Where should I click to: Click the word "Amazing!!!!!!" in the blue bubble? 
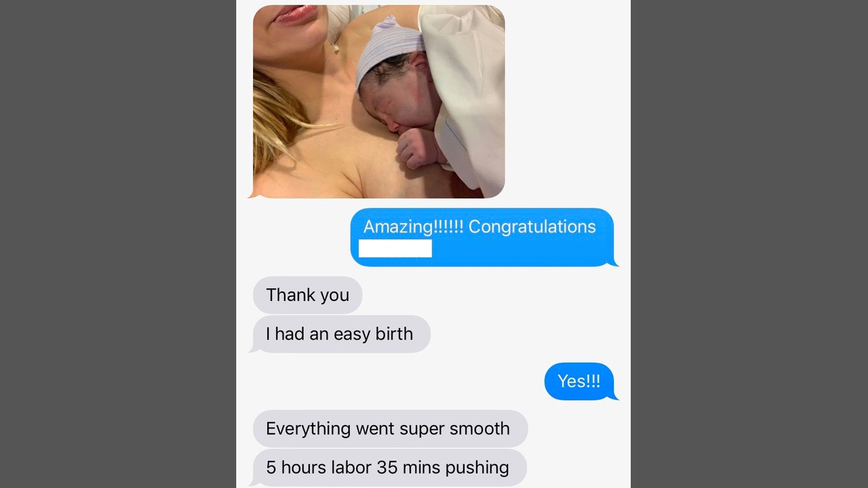click(414, 226)
